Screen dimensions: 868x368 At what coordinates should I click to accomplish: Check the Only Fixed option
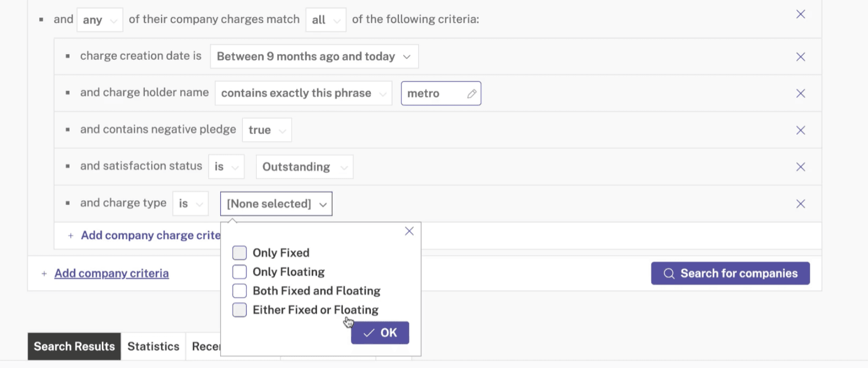tap(239, 253)
